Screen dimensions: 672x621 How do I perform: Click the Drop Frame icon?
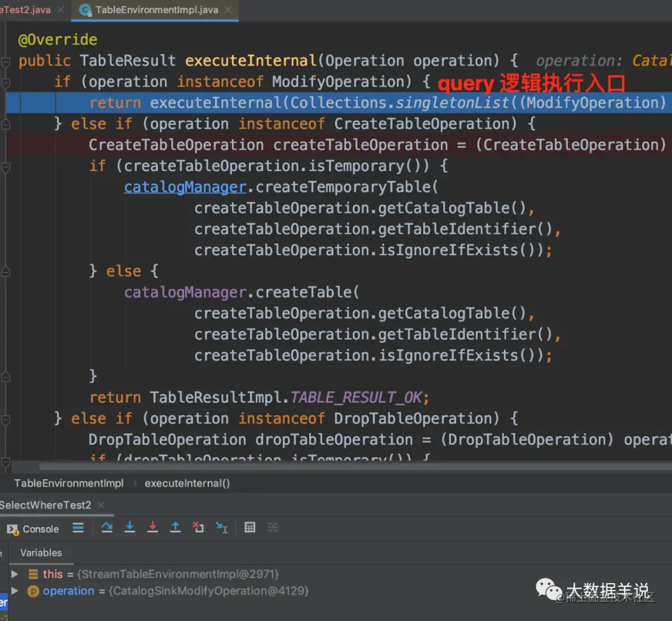coord(198,528)
